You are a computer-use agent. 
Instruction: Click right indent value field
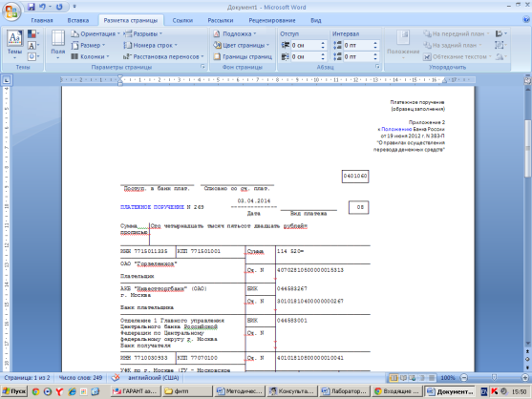click(305, 56)
